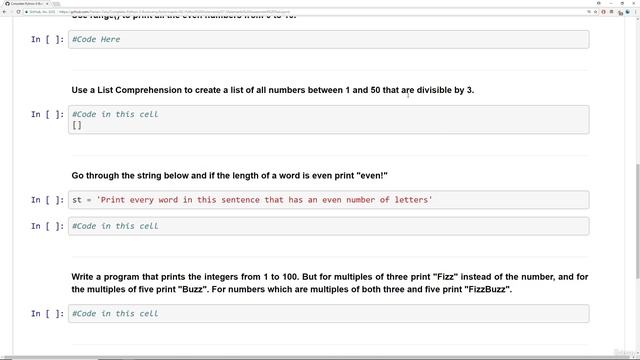Click the red extension icon in the toolbar
Image resolution: width=640 pixels, height=360 pixels.
pos(603,12)
